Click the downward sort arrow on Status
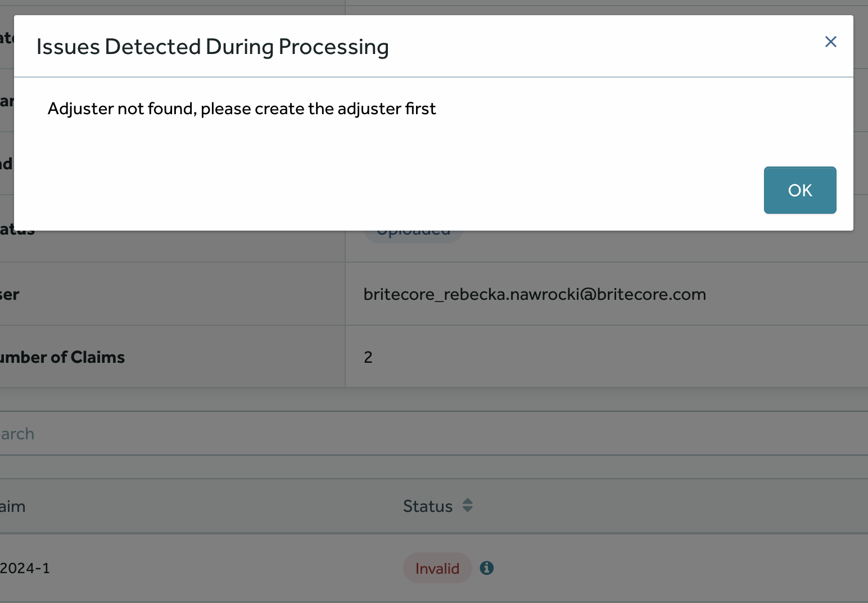The height and width of the screenshot is (603, 868). [468, 510]
